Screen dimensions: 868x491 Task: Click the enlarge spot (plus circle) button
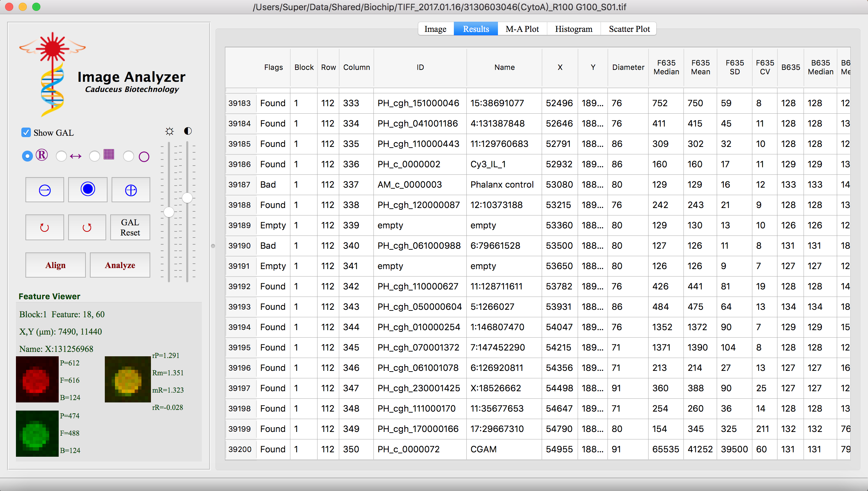(x=131, y=190)
